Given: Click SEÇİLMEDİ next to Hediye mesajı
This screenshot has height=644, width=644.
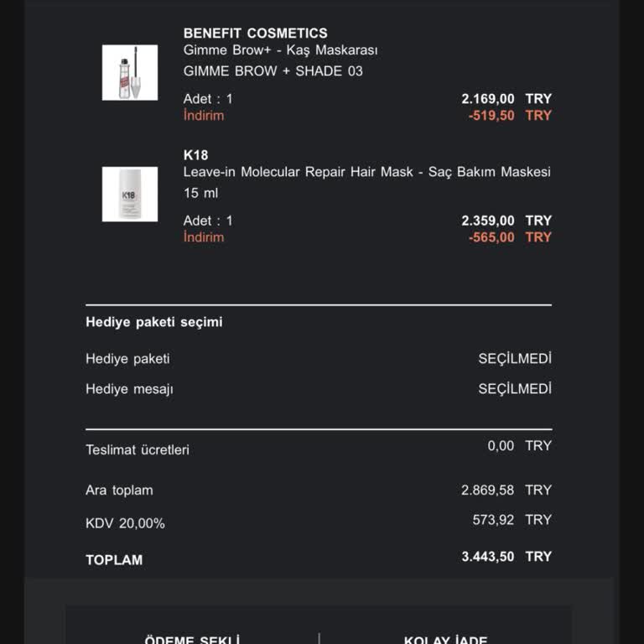Looking at the screenshot, I should point(515,389).
